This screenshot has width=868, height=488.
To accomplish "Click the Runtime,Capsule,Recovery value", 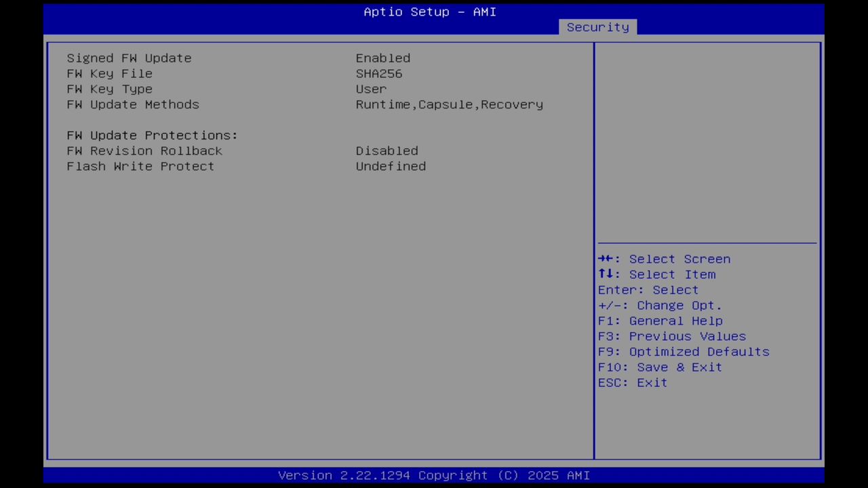I will (x=449, y=104).
